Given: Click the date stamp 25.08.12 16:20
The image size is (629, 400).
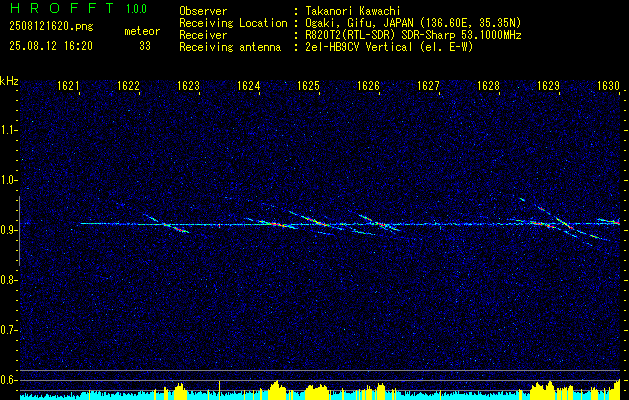Looking at the screenshot, I should (x=51, y=46).
